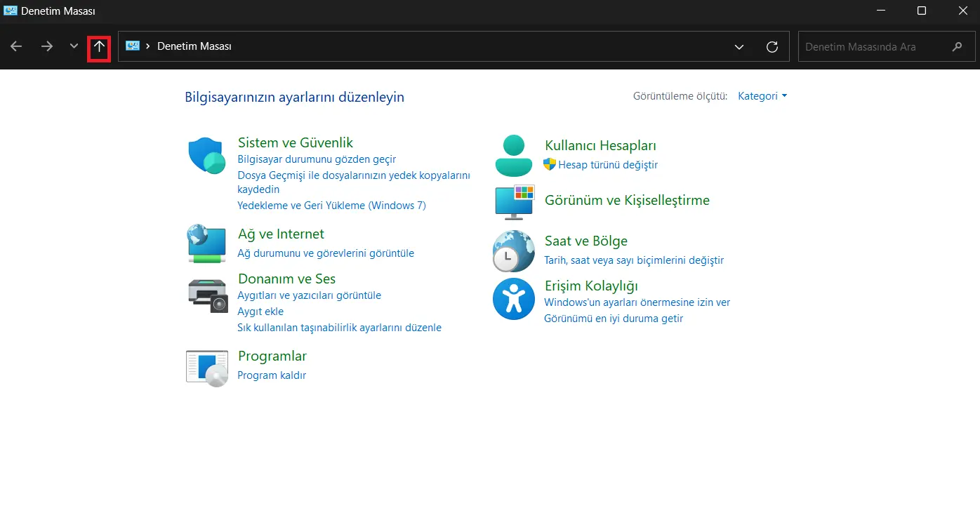Open the Görünüm ve Kişiselleştirme category
Viewport: 980px width, 515px height.
(627, 200)
